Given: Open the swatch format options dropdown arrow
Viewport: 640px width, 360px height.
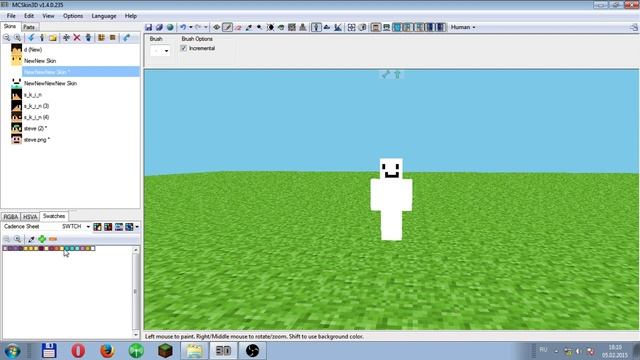Looking at the screenshot, I should click(x=137, y=227).
